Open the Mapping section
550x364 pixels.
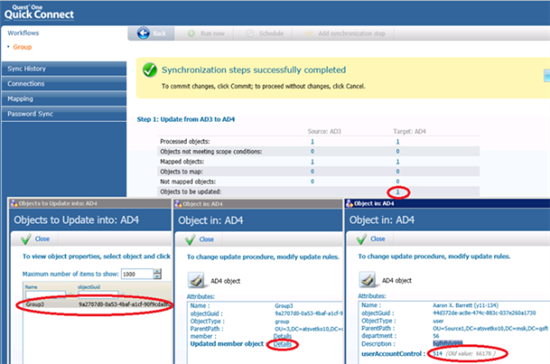point(64,99)
